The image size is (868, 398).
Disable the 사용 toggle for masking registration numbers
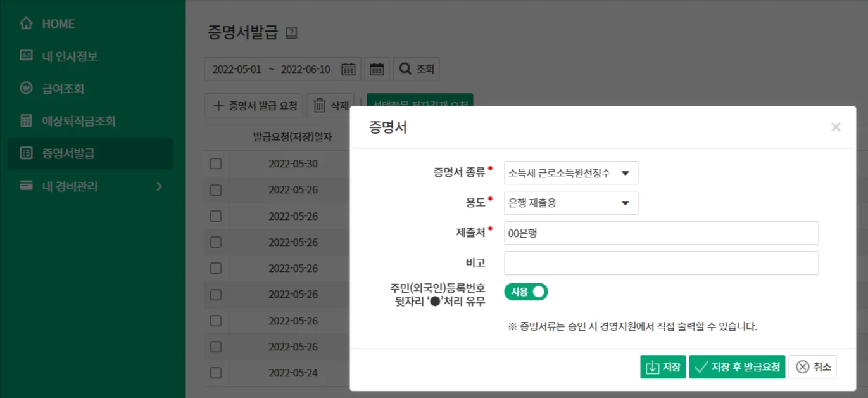(x=525, y=292)
